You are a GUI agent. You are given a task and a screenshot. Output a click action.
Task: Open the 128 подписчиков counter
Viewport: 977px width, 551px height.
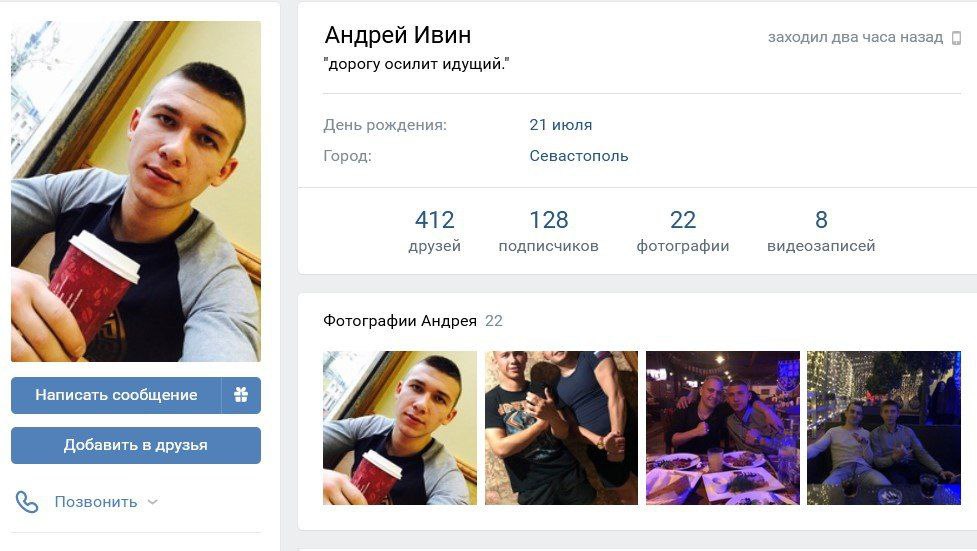click(548, 231)
